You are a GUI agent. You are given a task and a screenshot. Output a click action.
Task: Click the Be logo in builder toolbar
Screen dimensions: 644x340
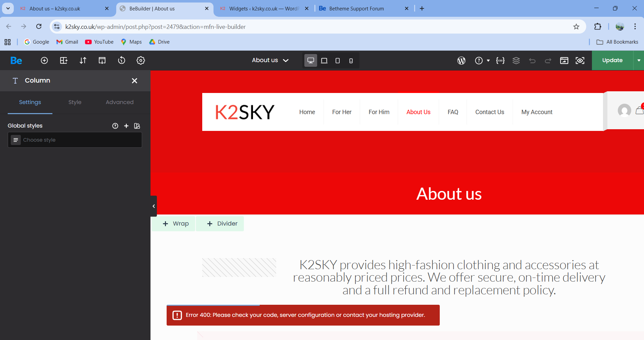pos(16,60)
